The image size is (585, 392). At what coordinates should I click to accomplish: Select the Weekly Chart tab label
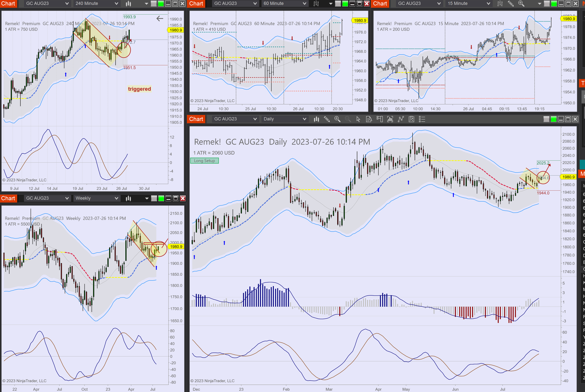[8, 199]
